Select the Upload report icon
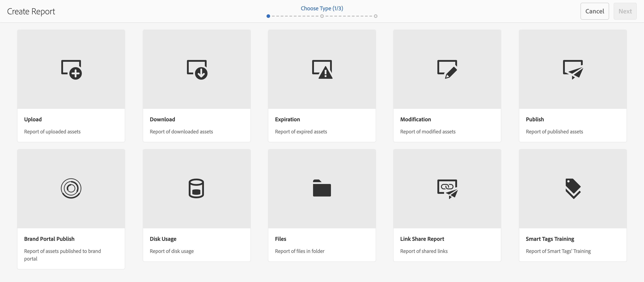 click(72, 70)
